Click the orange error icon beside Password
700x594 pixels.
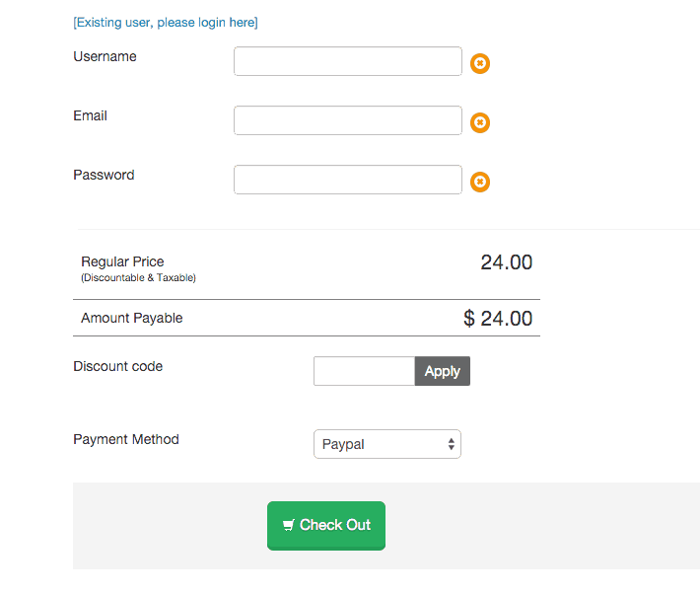pos(480,182)
